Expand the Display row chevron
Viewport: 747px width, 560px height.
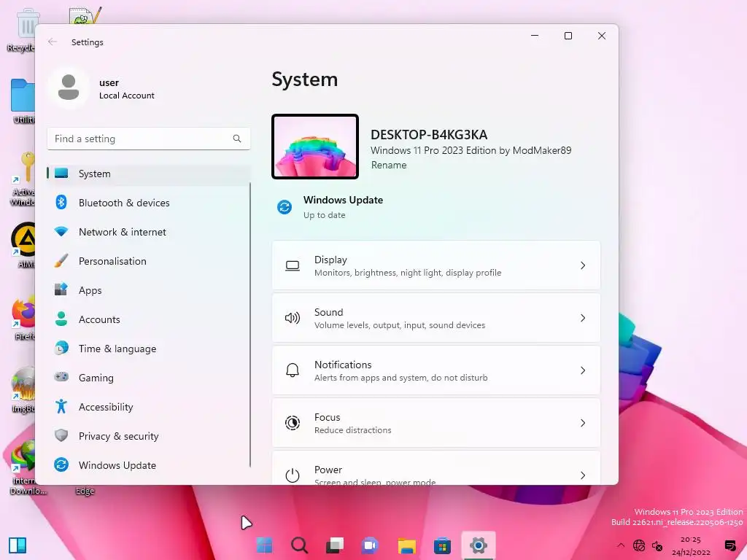click(583, 265)
